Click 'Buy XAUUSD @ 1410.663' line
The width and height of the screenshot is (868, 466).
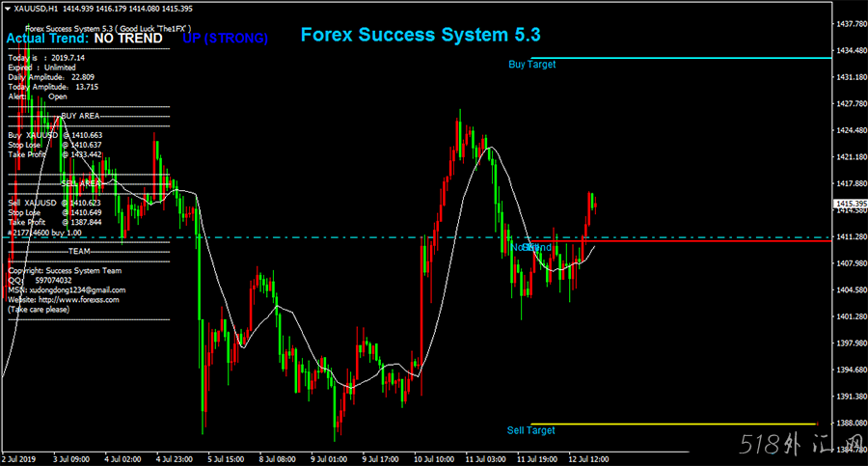55,135
